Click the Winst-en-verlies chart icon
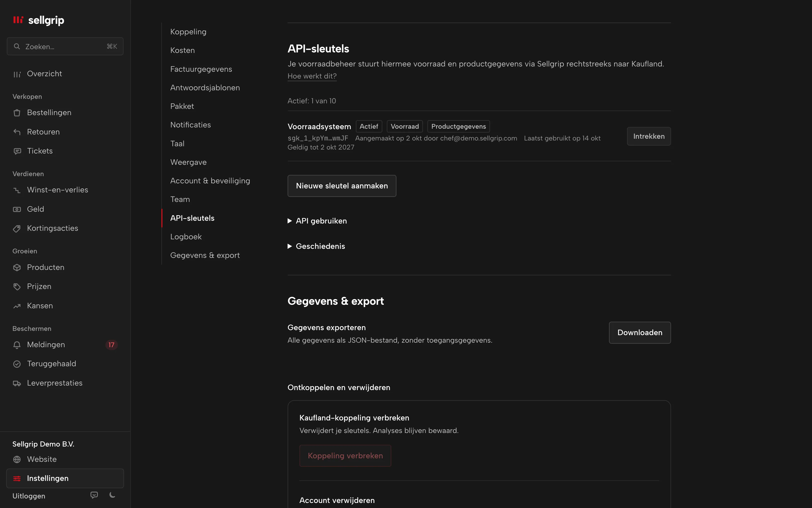 [x=17, y=190]
